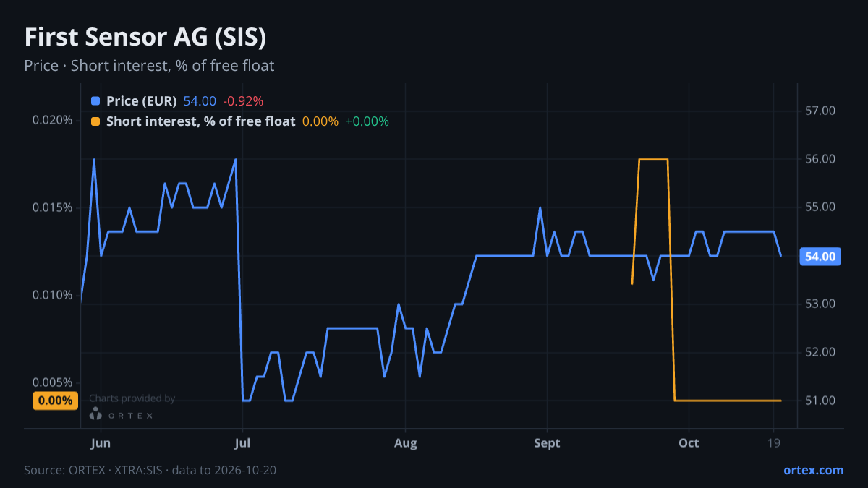Viewport: 868px width, 488px height.
Task: Click the 56.00 right axis label
Action: pyautogui.click(x=820, y=159)
